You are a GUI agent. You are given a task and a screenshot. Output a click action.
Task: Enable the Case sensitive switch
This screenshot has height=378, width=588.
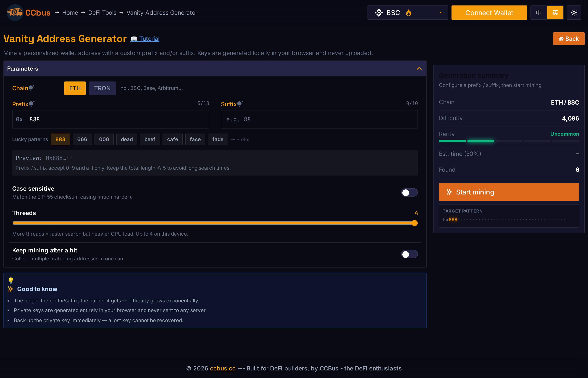409,192
